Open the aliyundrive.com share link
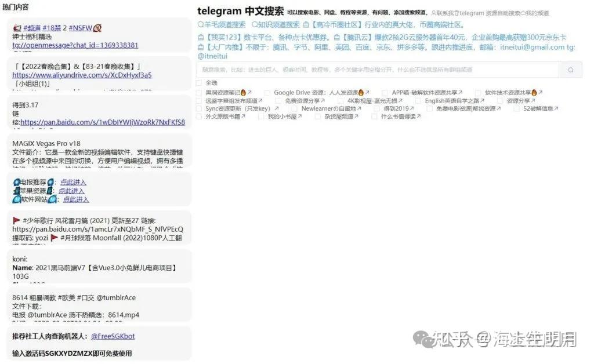Viewport: 594px width, 364px height. click(82, 75)
